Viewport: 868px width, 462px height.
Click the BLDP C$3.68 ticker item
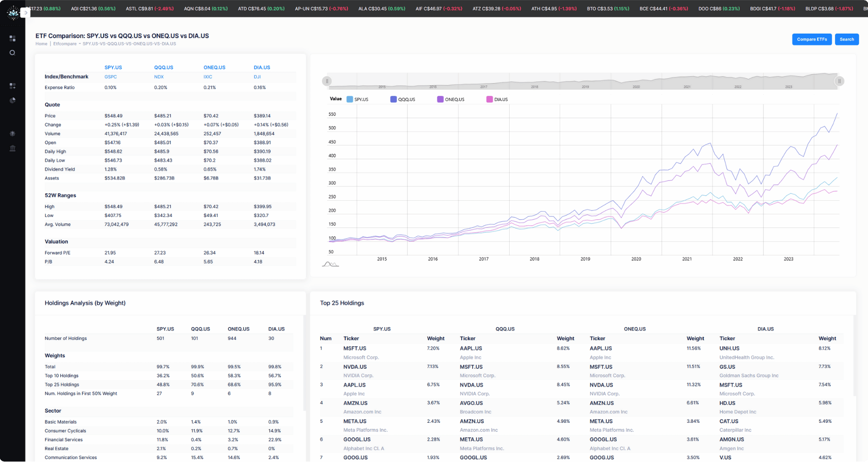(829, 9)
